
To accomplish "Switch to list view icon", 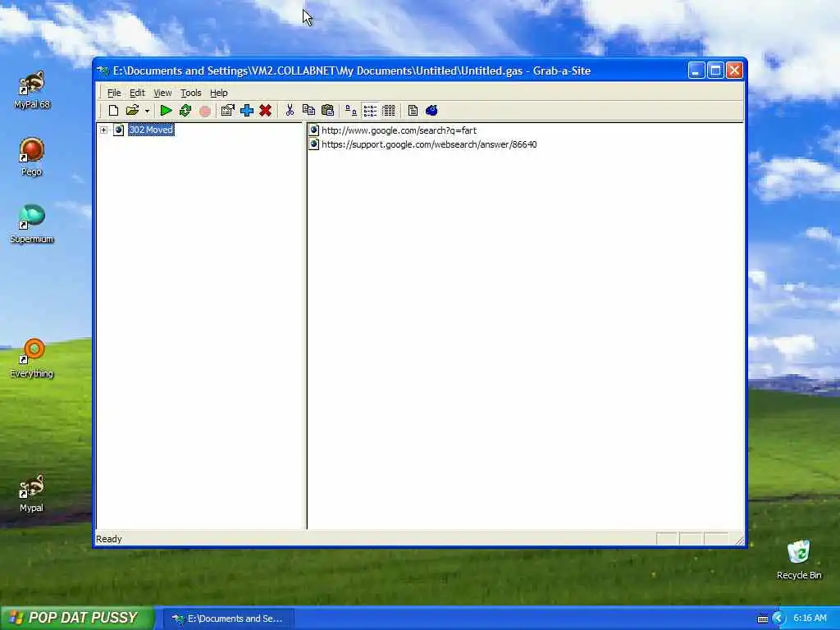I will click(x=370, y=111).
